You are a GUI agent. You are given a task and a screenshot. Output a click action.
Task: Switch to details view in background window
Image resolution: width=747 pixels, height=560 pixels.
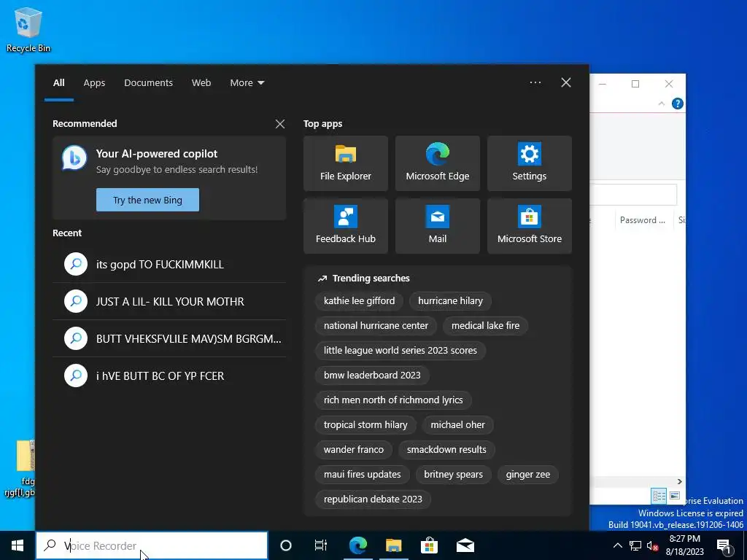tap(659, 496)
